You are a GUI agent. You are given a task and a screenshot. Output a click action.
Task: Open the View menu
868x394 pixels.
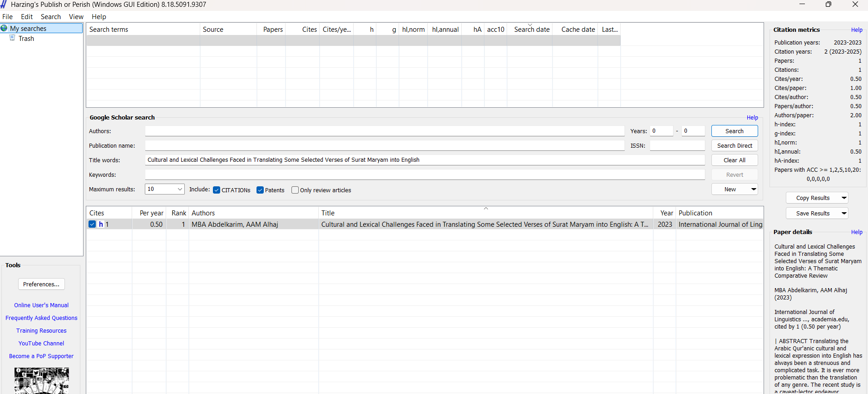click(x=76, y=17)
